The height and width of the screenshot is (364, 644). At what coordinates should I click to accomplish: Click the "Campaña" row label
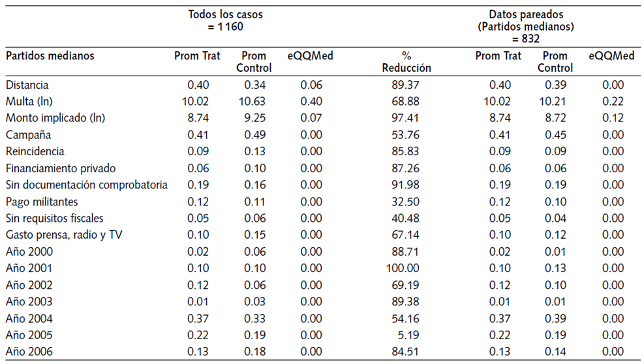coord(28,135)
